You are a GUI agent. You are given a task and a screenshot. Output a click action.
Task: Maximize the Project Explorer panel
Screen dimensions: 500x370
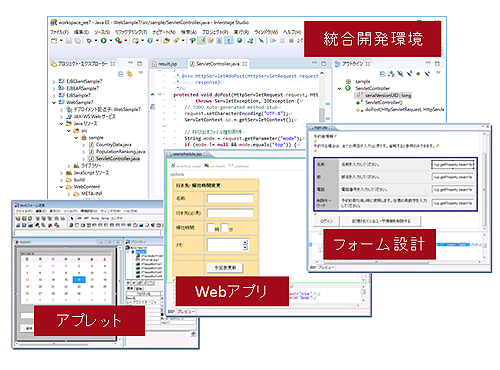point(140,63)
